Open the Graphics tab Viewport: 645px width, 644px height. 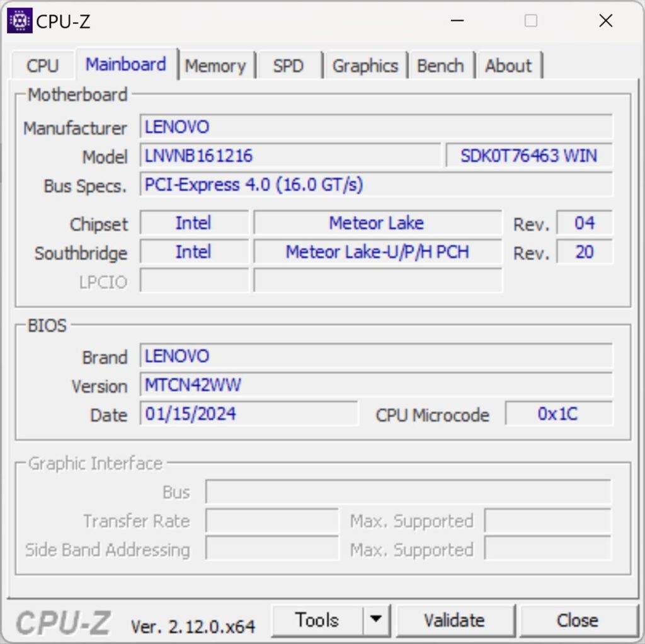(x=365, y=66)
